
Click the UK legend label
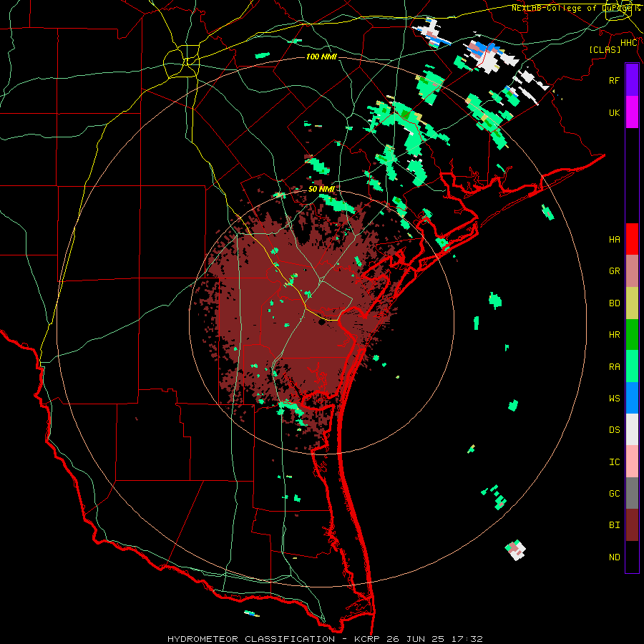(x=615, y=112)
